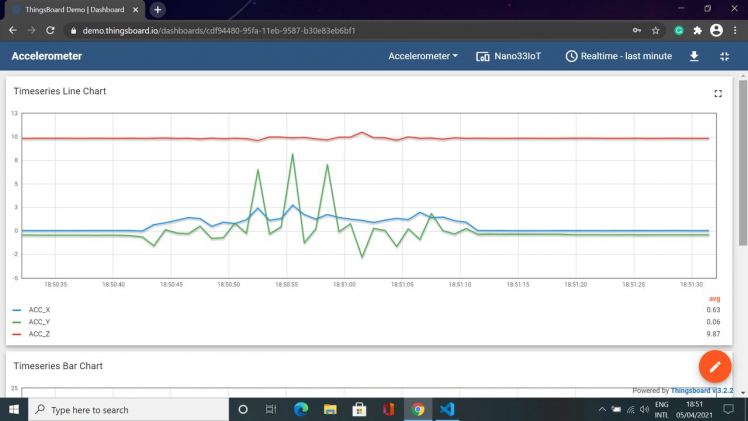Exit fullscreen mode with the collapse icon
The image size is (748, 421).
[x=724, y=56]
